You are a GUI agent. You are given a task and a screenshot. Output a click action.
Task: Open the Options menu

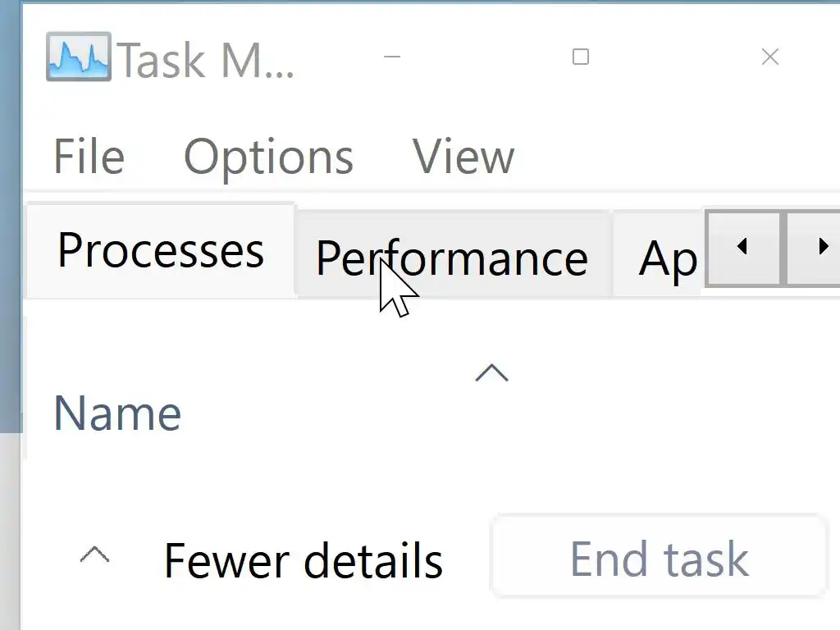point(268,156)
